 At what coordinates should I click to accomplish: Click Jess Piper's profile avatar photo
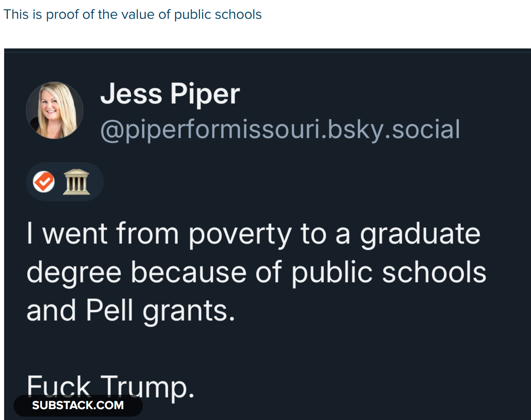click(x=54, y=110)
